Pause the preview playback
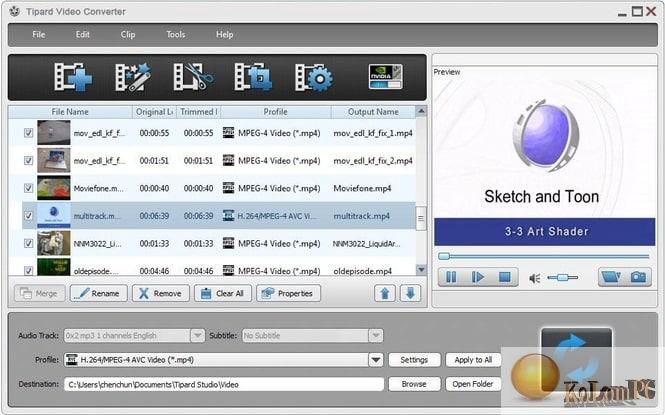Screen dimensions: 665x415 click(451, 277)
